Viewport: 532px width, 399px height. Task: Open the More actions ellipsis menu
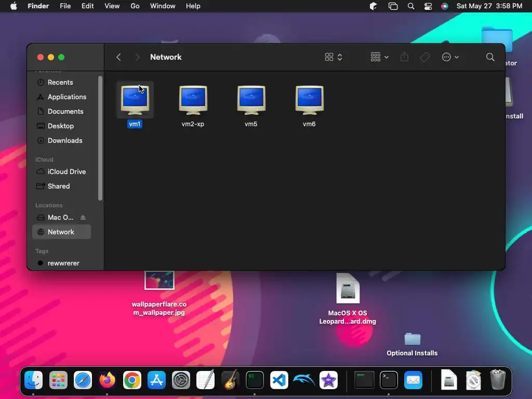(x=450, y=57)
